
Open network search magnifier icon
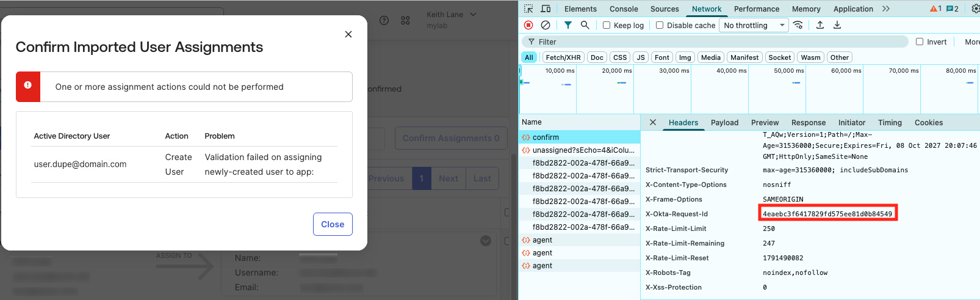click(x=585, y=25)
